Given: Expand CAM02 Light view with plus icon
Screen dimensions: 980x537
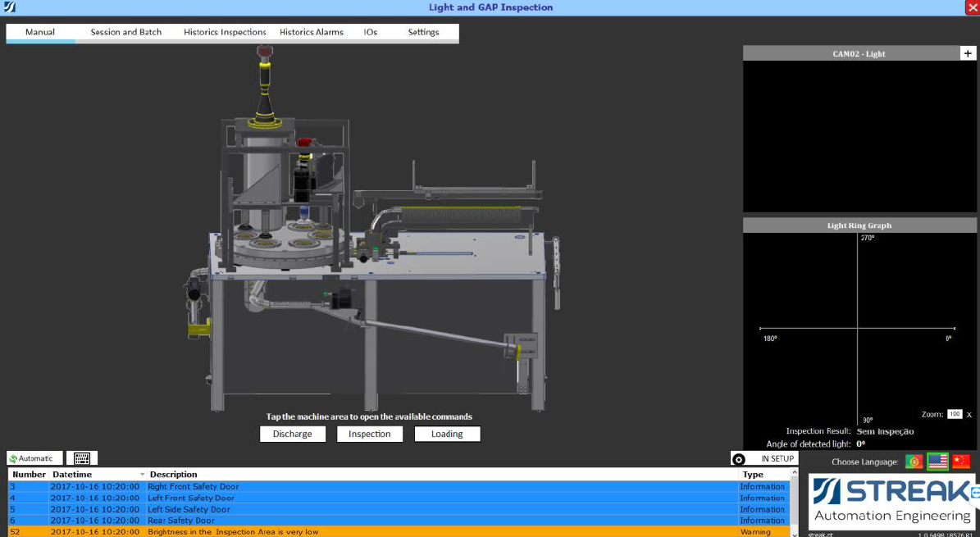Looking at the screenshot, I should (968, 53).
